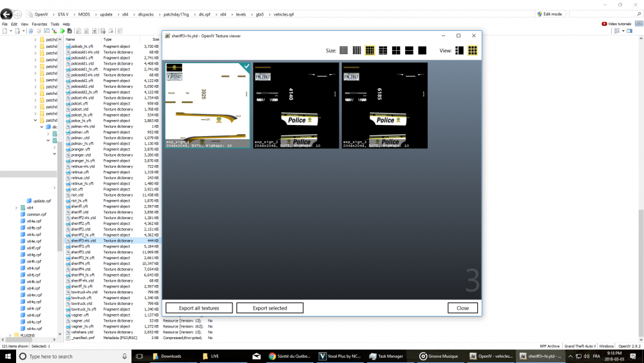Expand the PLUGINS folder in tree
Screen dimensions: 644x363
pyautogui.click(x=10, y=335)
